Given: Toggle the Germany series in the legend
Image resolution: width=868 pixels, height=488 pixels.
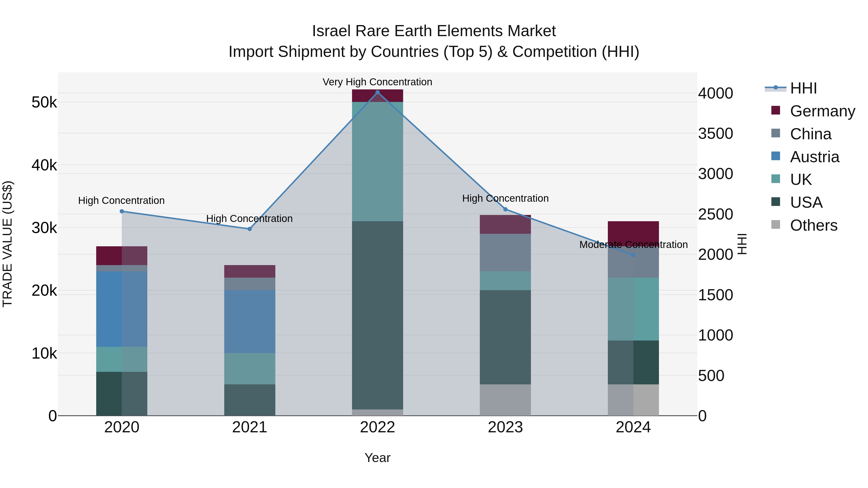Looking at the screenshot, I should (x=813, y=111).
